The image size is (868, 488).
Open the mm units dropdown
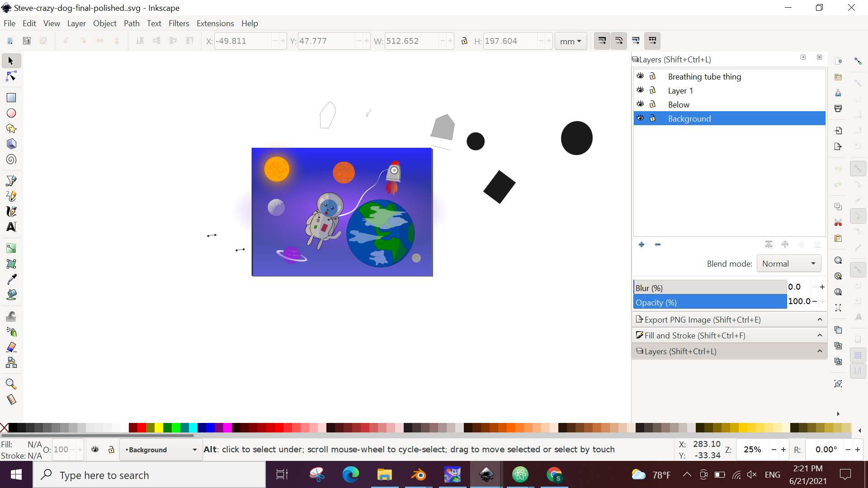pyautogui.click(x=571, y=41)
